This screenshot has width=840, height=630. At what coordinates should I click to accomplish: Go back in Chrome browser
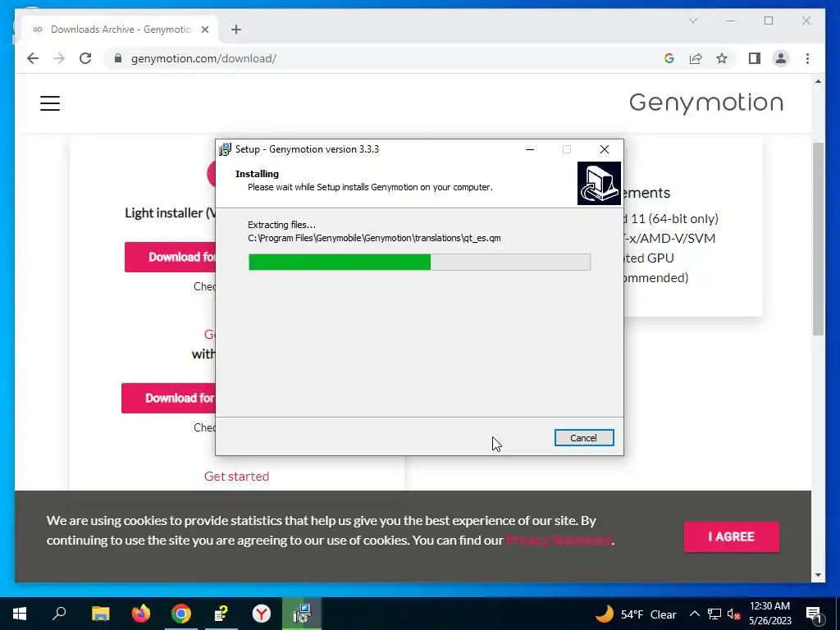[x=33, y=58]
